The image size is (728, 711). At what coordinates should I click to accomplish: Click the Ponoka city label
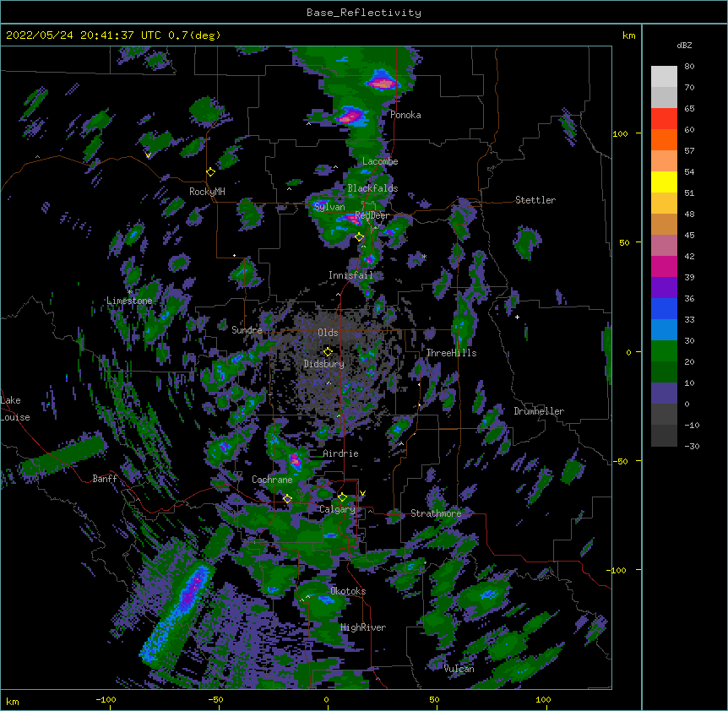405,115
